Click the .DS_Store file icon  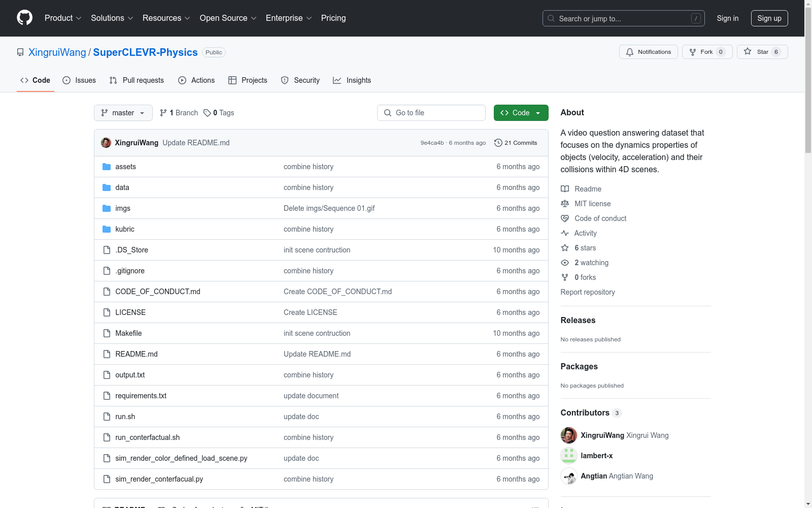tap(107, 250)
